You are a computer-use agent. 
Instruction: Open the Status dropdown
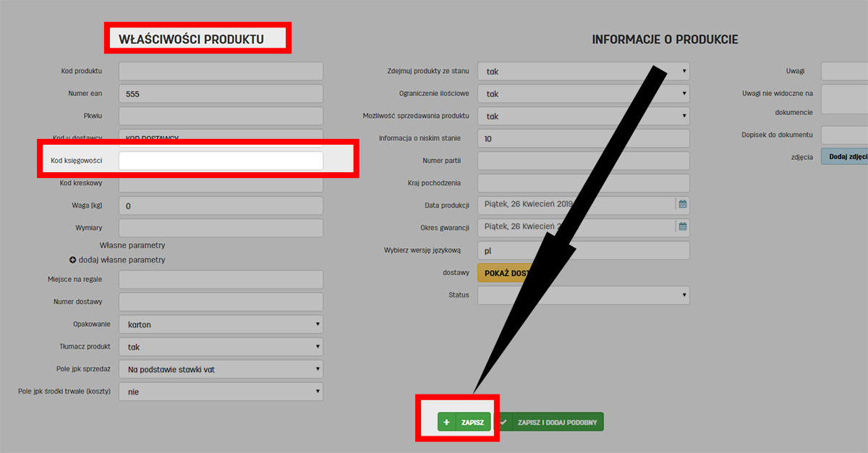coord(583,295)
